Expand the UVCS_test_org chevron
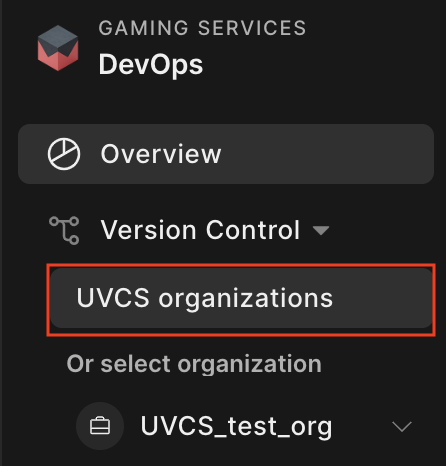 coord(402,426)
